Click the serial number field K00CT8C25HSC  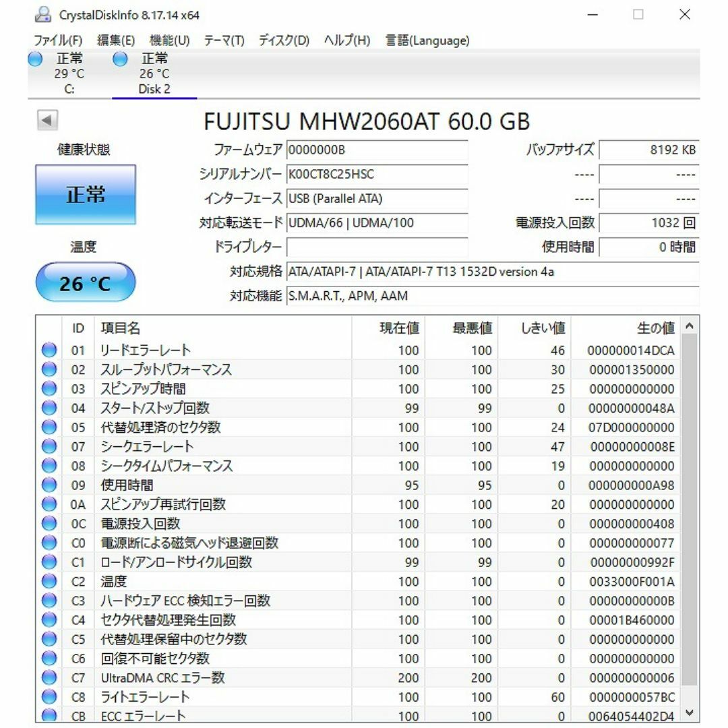(x=377, y=174)
